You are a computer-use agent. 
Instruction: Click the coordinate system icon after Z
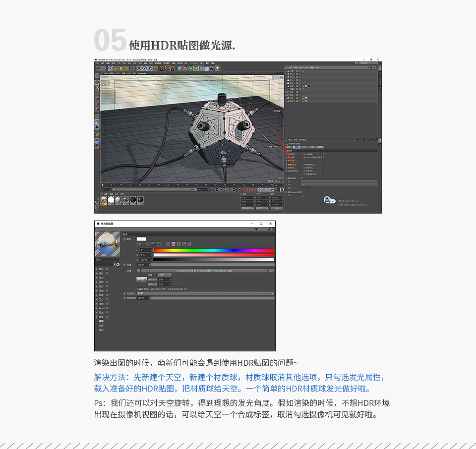click(156, 68)
